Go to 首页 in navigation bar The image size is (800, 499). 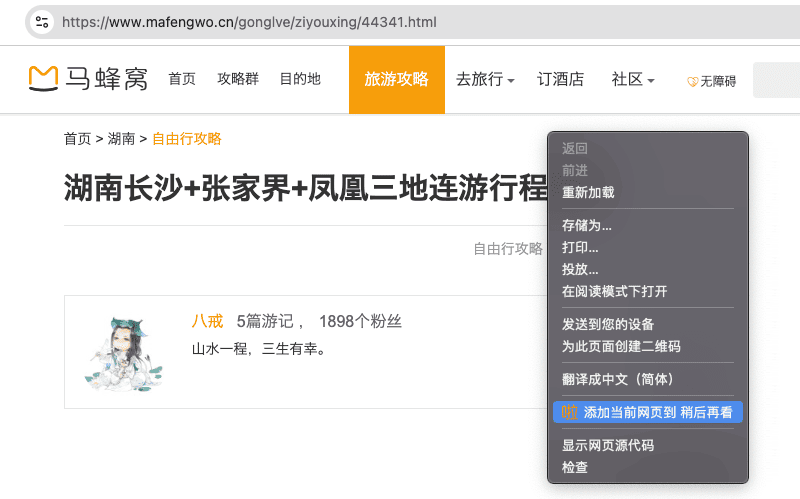tap(182, 79)
